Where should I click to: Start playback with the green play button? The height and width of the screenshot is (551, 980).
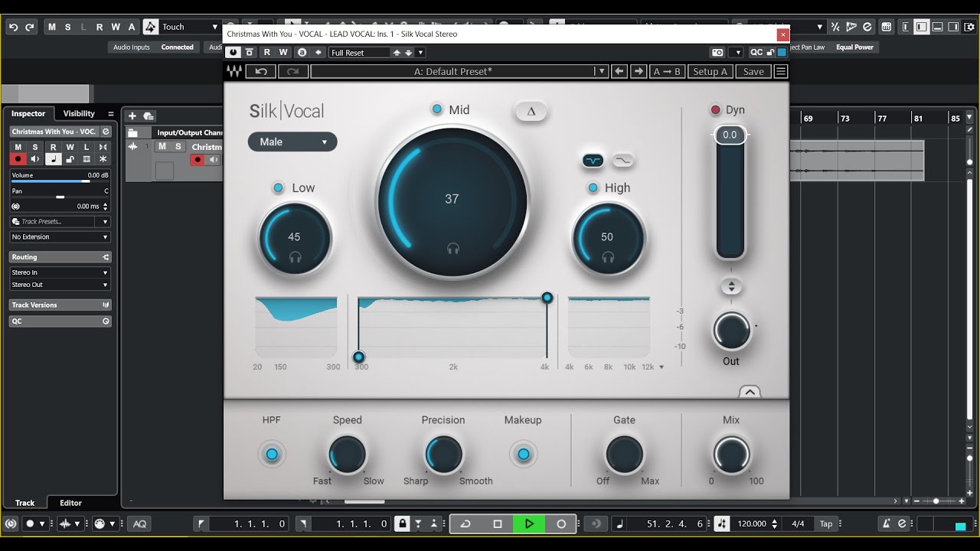(x=529, y=524)
